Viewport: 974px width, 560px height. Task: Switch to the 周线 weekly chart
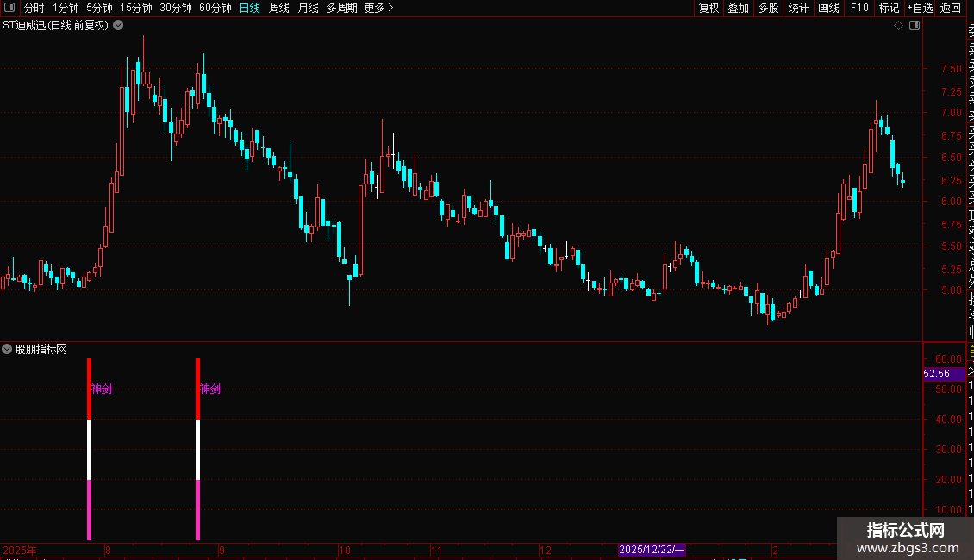[279, 8]
